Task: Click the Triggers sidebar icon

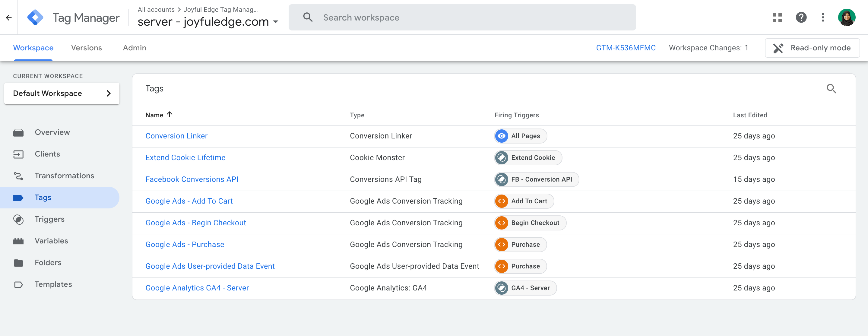Action: 18,219
